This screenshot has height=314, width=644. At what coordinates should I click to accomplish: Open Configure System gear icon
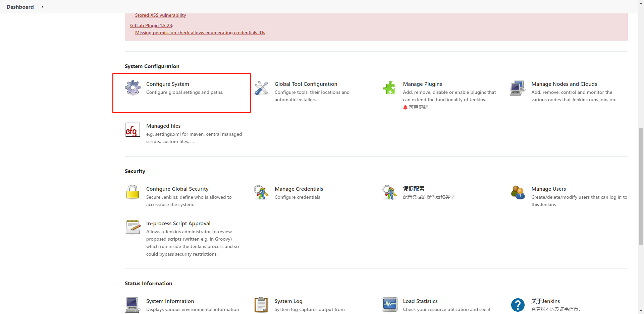pyautogui.click(x=133, y=88)
